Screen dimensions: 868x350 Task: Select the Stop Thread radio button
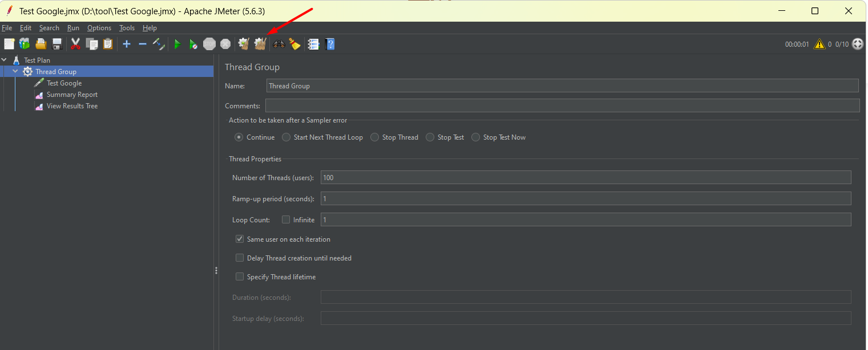pos(374,137)
